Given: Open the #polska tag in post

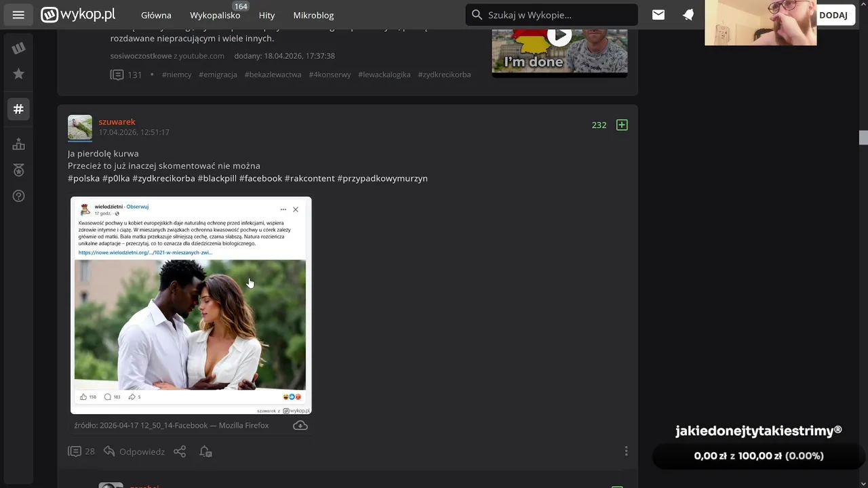Looking at the screenshot, I should [x=83, y=178].
